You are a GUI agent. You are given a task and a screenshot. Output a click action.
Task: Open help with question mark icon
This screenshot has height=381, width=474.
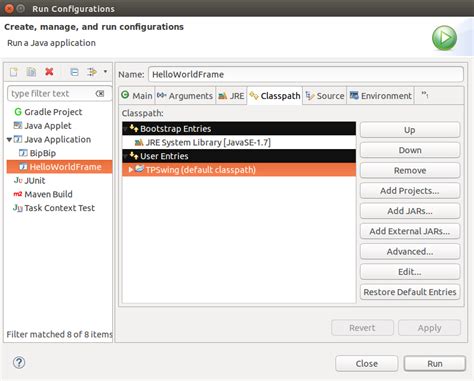point(19,362)
